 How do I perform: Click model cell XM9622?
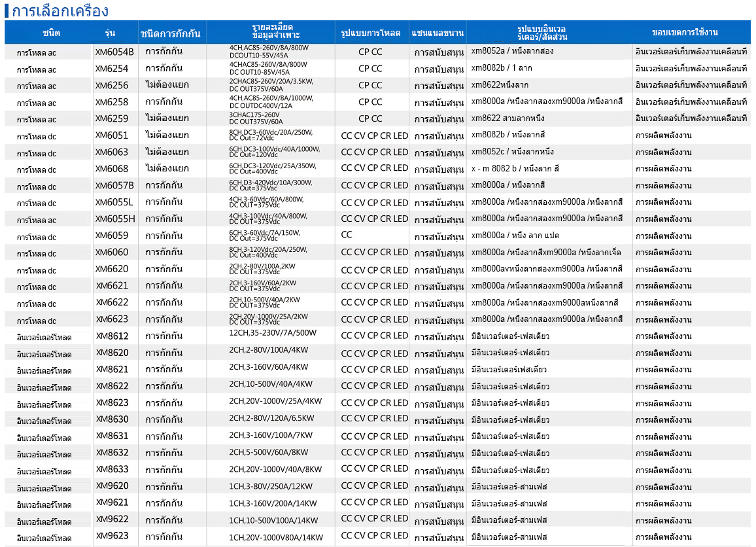point(112,519)
